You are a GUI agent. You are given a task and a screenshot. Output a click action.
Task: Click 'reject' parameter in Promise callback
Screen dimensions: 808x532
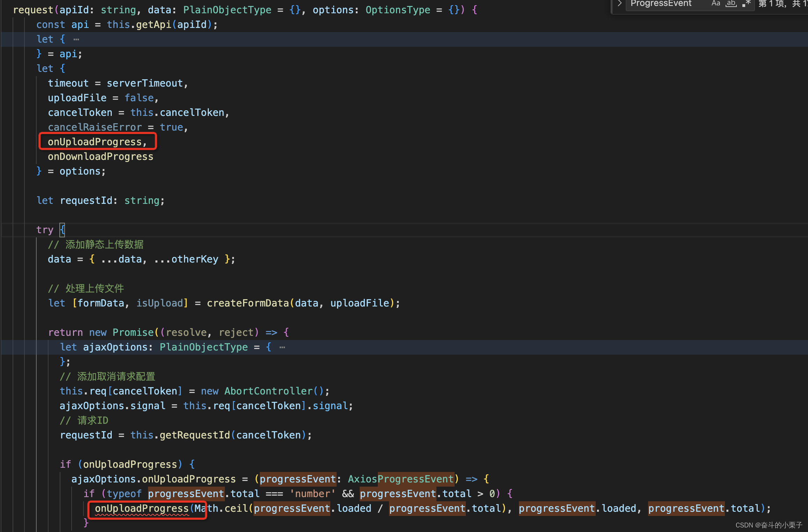(x=236, y=333)
